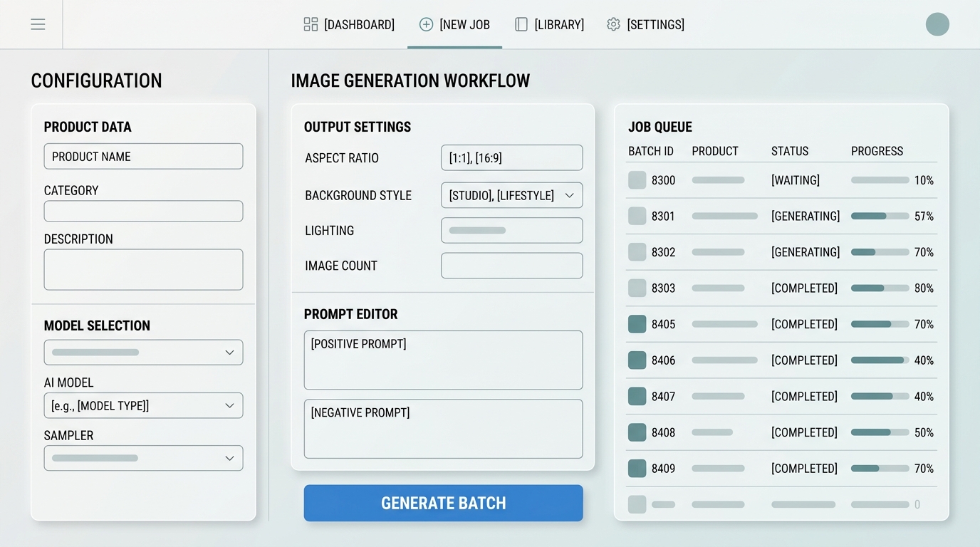Click inside the Negative Prompt box
This screenshot has width=980, height=547.
[443, 429]
